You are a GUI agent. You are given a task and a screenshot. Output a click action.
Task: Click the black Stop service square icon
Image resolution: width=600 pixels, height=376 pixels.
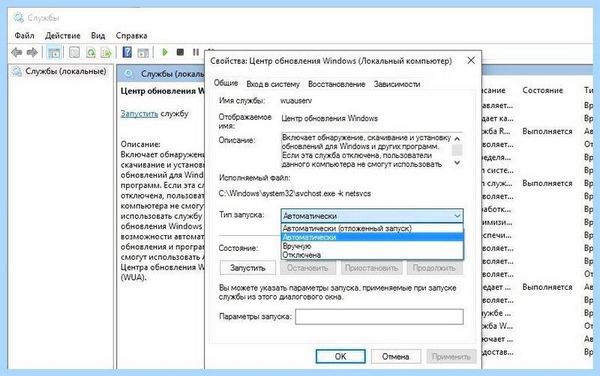[x=180, y=52]
